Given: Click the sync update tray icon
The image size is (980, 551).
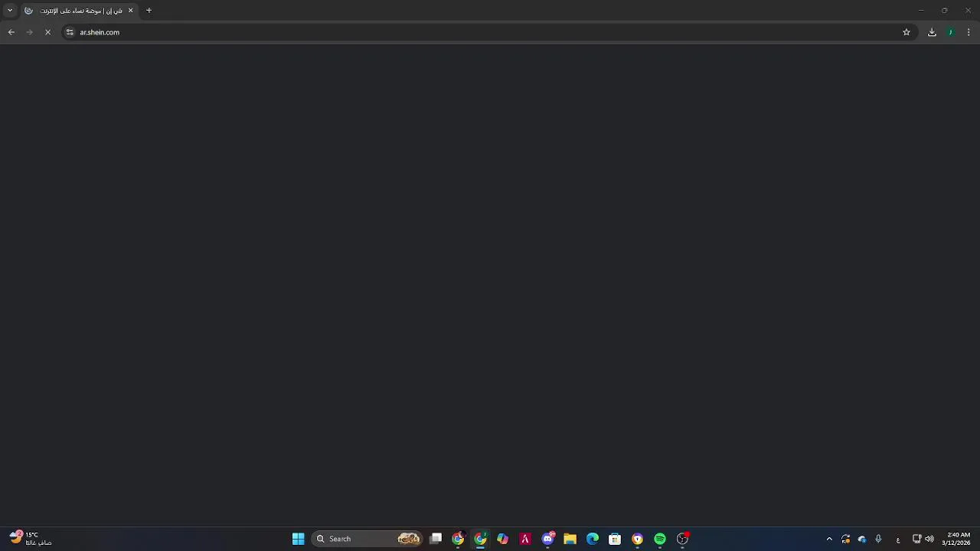Looking at the screenshot, I should tap(845, 539).
